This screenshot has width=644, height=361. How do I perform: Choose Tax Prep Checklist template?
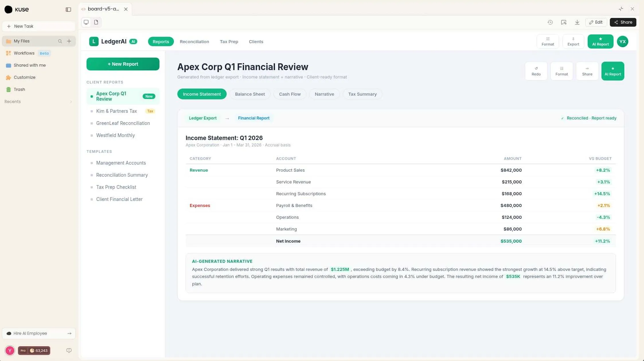pos(123,187)
